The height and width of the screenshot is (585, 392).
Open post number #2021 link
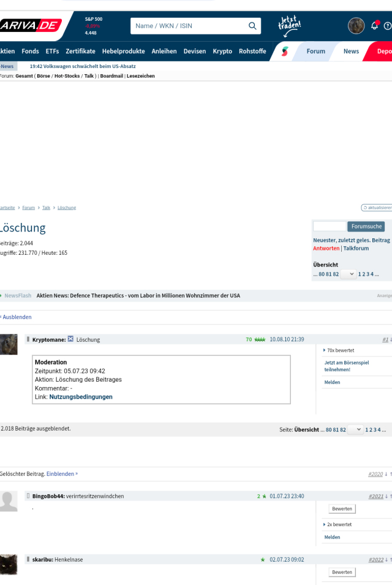click(x=376, y=497)
